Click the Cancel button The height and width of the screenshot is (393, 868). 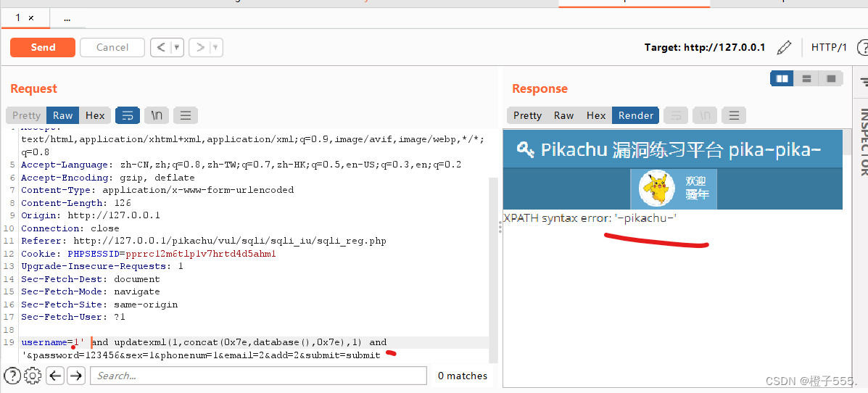tap(112, 48)
